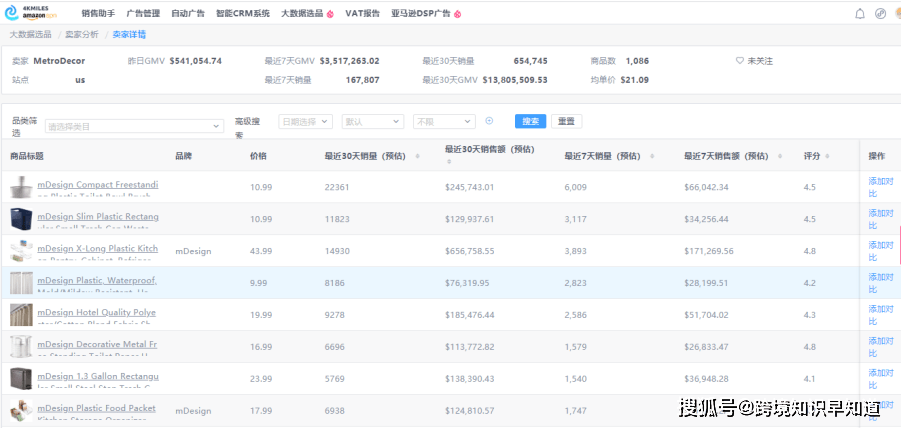Sort by 评分 column arrows
This screenshot has height=428, width=901.
[x=827, y=156]
